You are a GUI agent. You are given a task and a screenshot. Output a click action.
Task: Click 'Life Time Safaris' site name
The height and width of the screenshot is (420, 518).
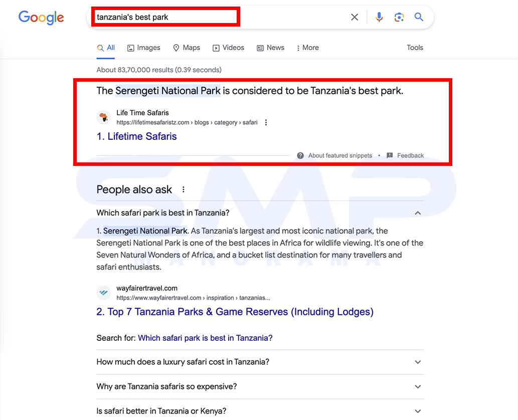(142, 113)
